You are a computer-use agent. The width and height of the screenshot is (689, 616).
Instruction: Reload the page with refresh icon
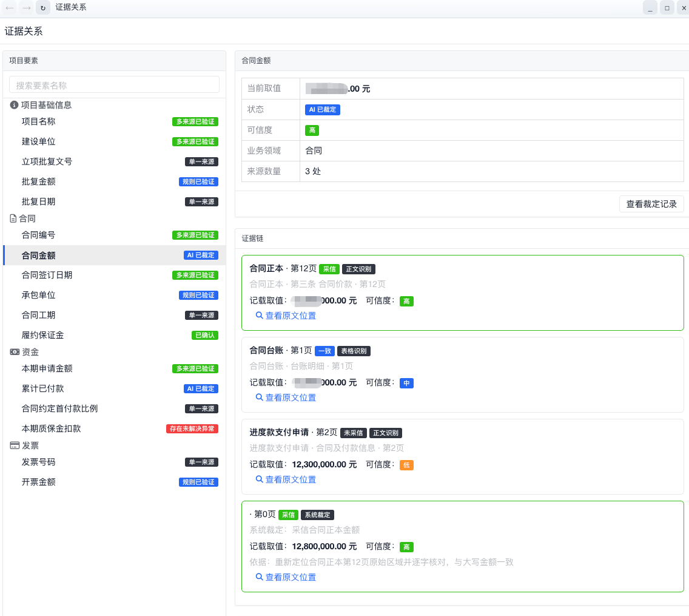pyautogui.click(x=43, y=7)
